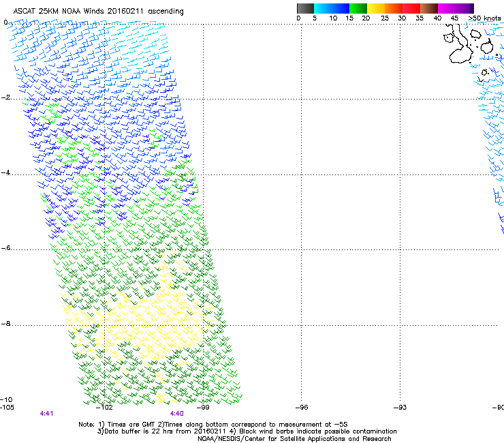This screenshot has height=443, width=504.
Task: Click the brown 35-40 knots legend swatch
Action: click(x=429, y=8)
